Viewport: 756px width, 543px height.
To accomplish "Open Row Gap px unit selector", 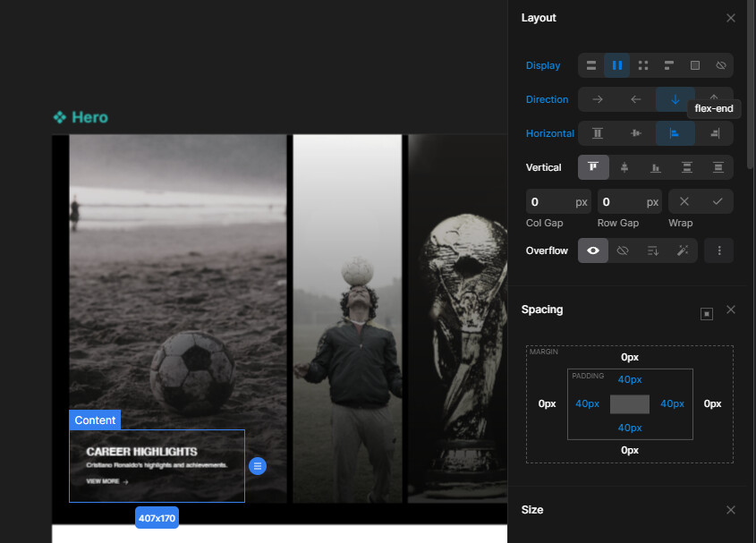I will pyautogui.click(x=652, y=202).
